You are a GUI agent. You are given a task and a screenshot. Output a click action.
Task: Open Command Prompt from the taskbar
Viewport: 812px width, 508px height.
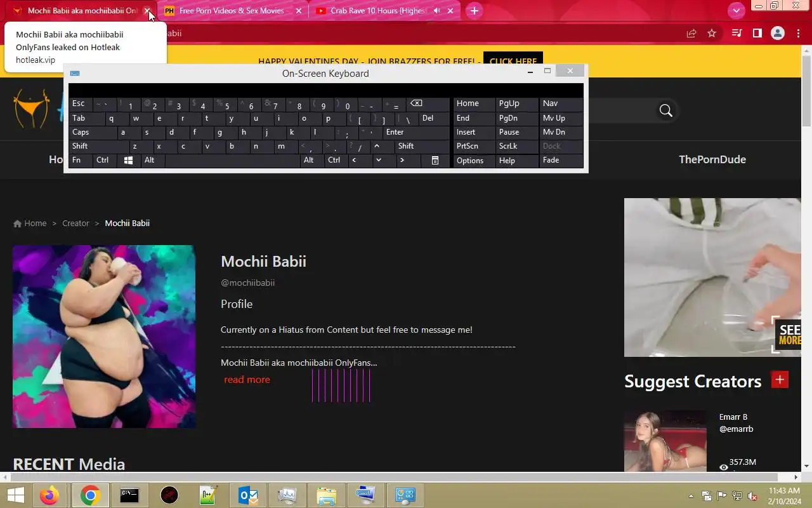coord(129,495)
